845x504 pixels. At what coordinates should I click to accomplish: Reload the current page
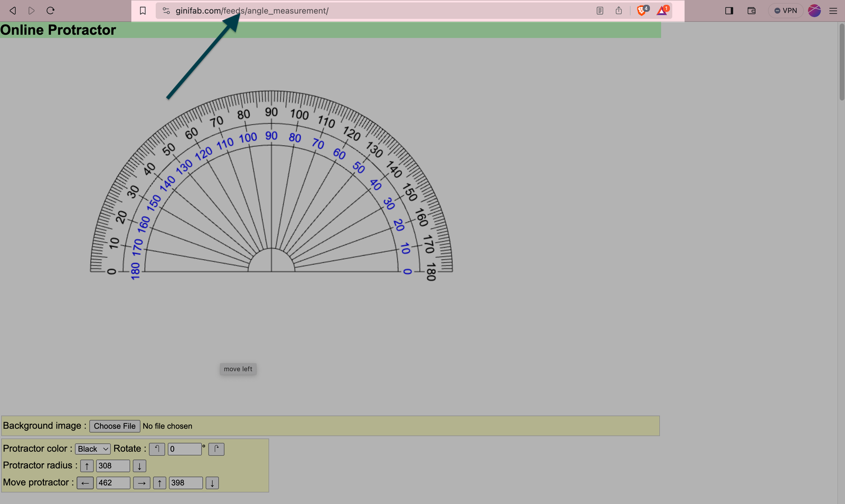pos(51,11)
